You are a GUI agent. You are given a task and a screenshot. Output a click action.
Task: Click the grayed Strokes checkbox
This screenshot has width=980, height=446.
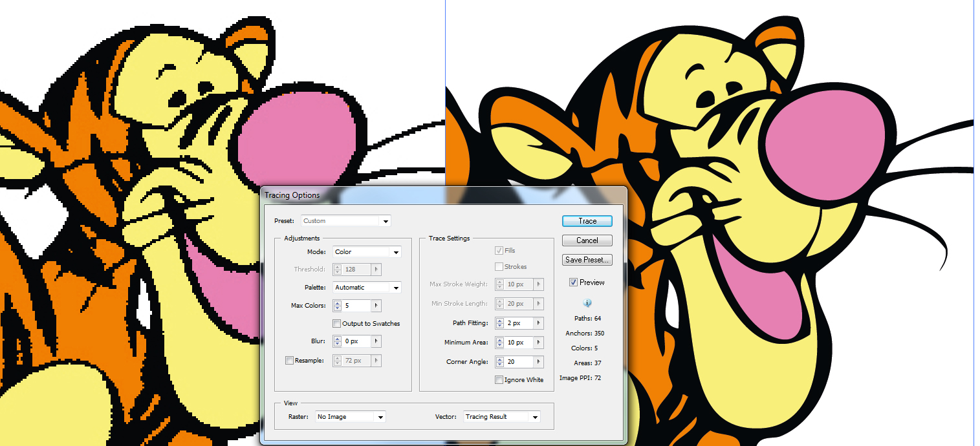[499, 266]
